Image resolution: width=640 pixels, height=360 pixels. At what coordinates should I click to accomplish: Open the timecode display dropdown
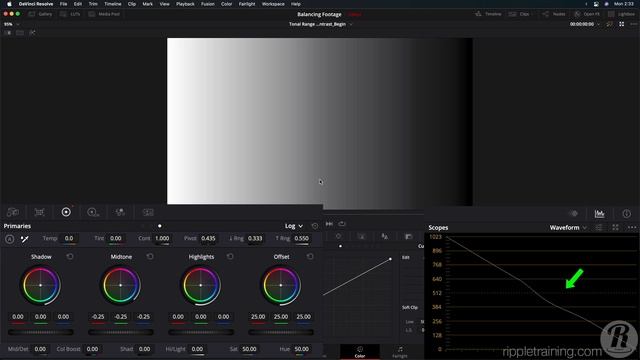click(x=585, y=24)
